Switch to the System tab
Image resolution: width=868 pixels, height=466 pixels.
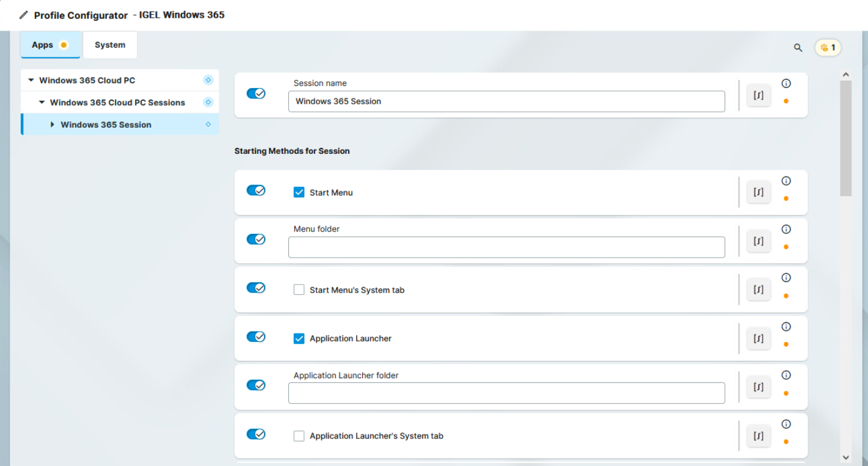[x=110, y=45]
